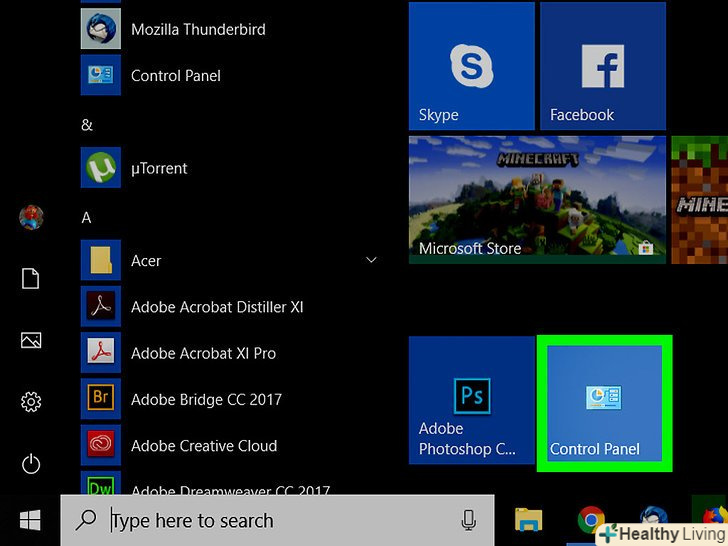Open the Skype tile
The height and width of the screenshot is (546, 728).
pos(472,66)
